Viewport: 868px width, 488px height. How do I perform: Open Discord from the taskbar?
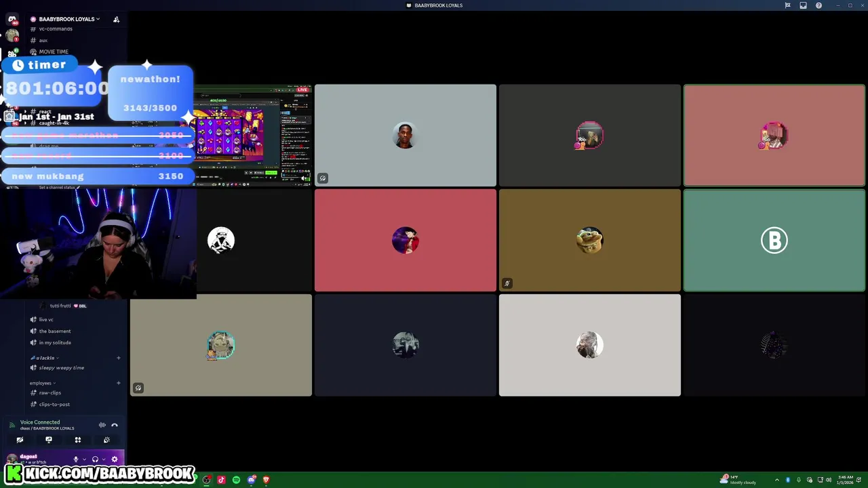[x=252, y=480]
